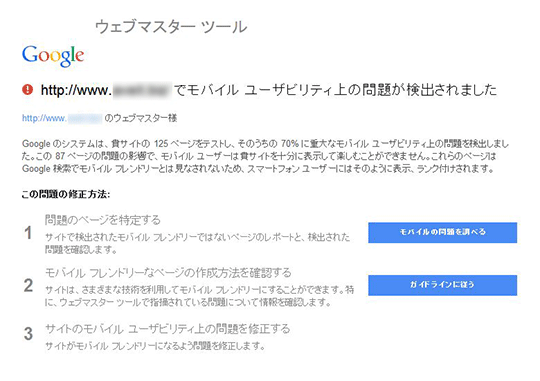
Task: Click the のウェブマスター様 greeting text
Action: 141,119
